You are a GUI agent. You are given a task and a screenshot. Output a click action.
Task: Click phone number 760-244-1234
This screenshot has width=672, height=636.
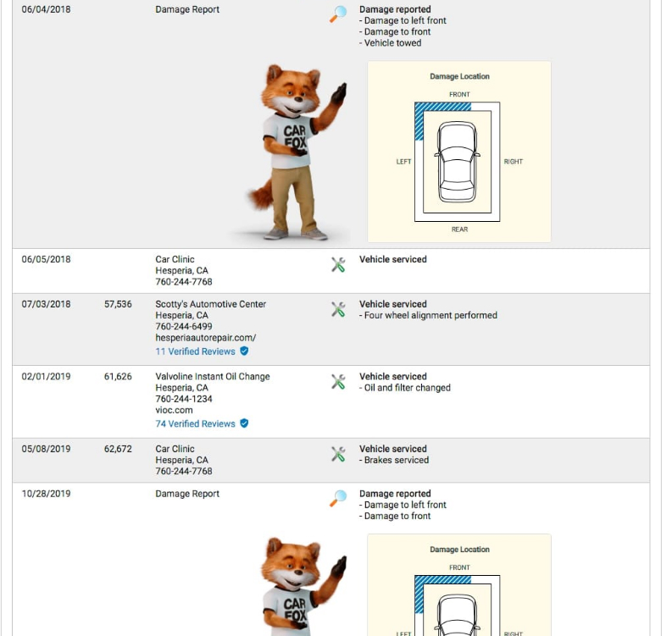pos(183,399)
